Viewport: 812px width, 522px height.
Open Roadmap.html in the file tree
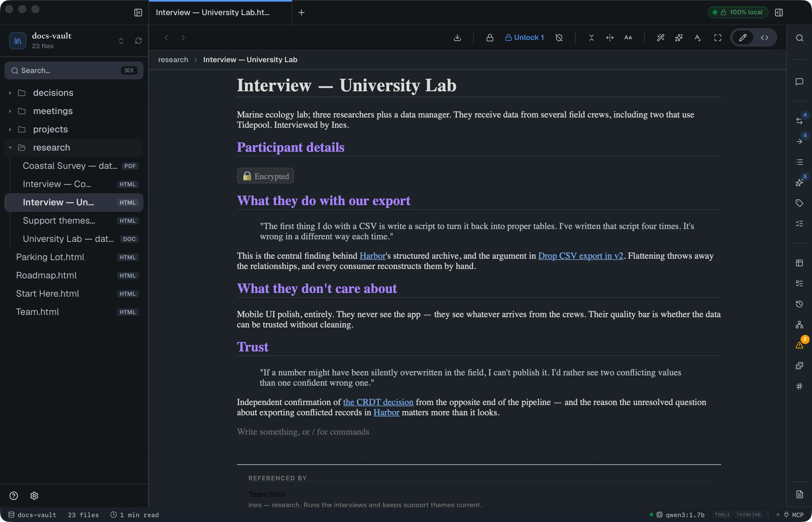(74, 276)
